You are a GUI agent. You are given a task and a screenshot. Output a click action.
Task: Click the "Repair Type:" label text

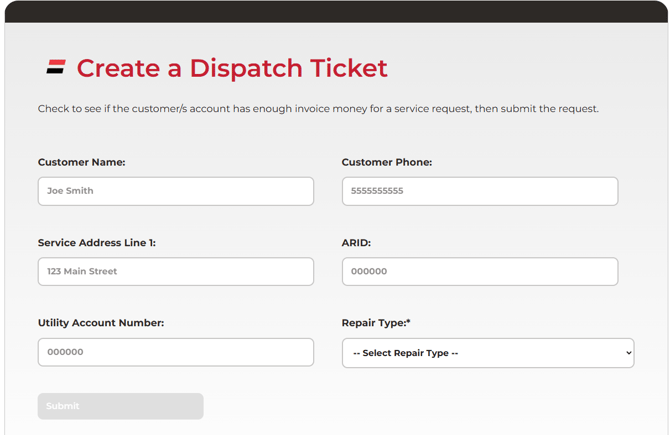pyautogui.click(x=373, y=323)
